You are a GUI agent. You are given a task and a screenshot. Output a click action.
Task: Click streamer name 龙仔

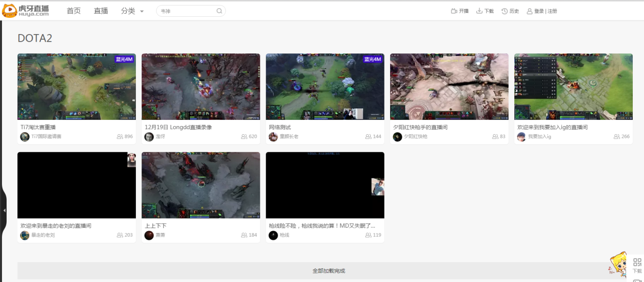coord(160,137)
